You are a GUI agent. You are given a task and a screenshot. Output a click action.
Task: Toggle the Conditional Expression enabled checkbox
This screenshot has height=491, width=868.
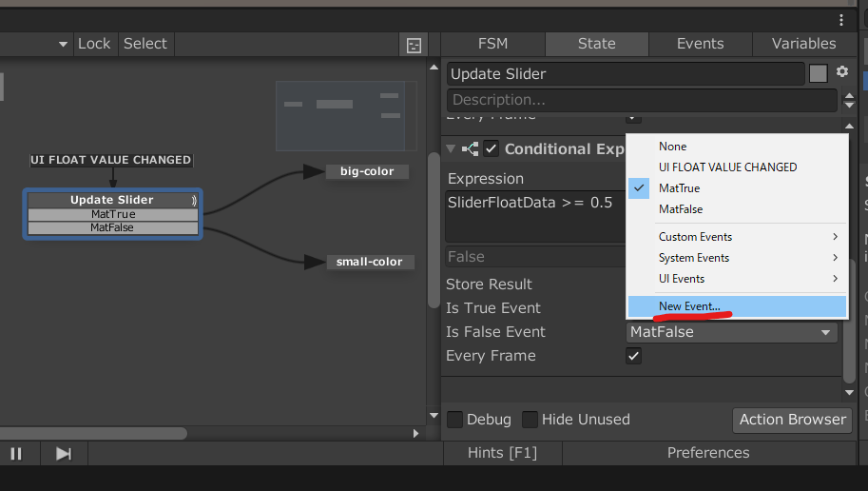tap(492, 148)
